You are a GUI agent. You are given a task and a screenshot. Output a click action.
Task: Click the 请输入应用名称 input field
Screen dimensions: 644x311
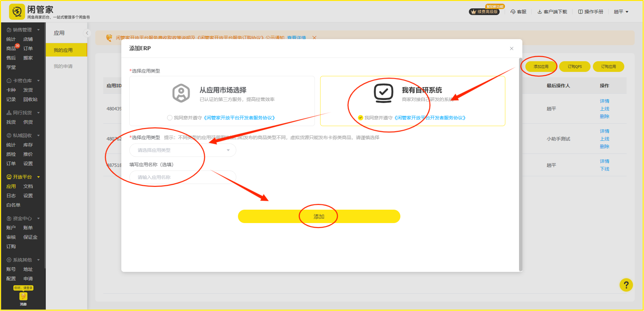pyautogui.click(x=182, y=177)
